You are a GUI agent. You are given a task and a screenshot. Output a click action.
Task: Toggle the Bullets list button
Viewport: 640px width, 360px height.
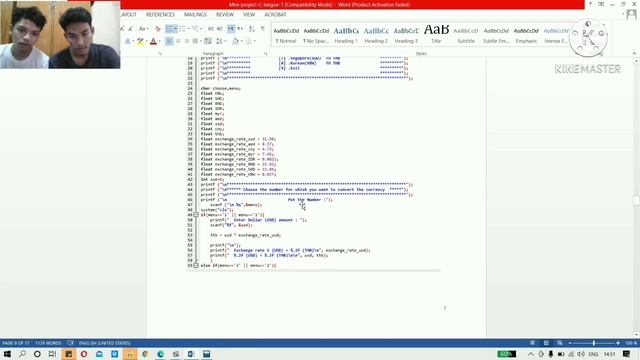[x=171, y=29]
